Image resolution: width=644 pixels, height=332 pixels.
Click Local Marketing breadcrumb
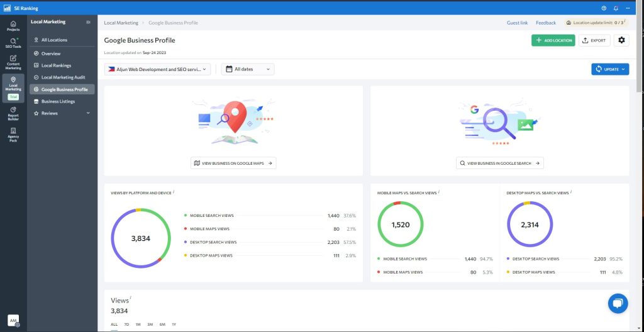(121, 23)
